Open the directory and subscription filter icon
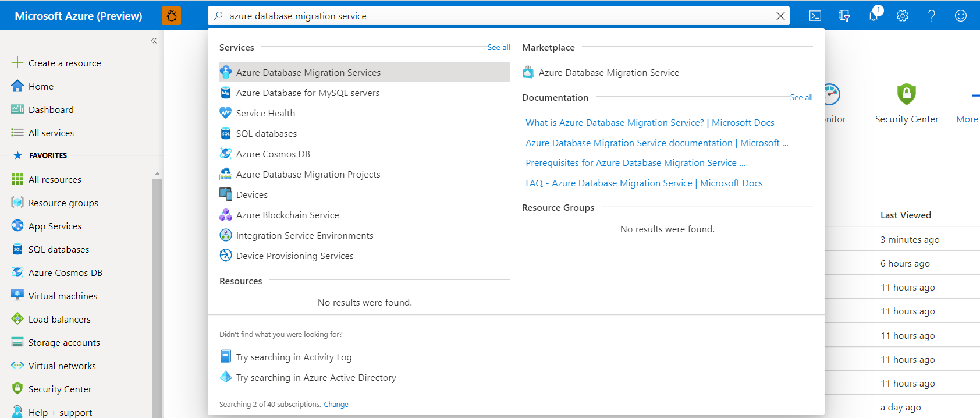 coord(844,16)
